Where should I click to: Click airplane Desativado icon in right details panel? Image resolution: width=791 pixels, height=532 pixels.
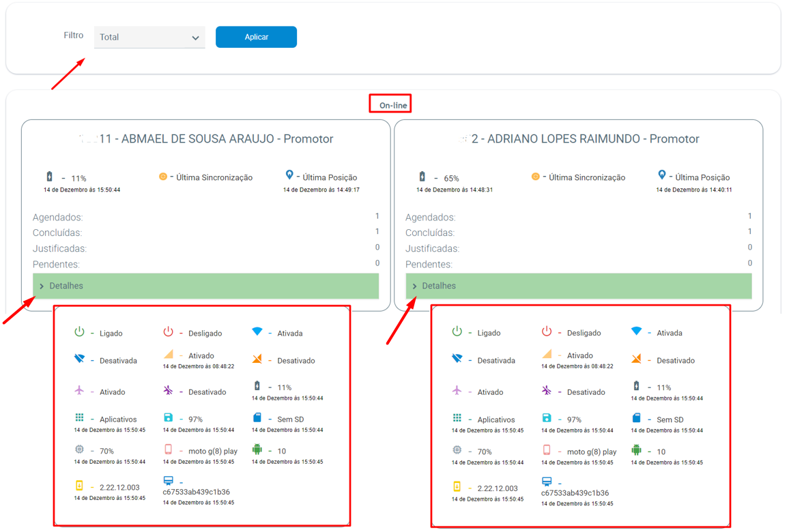click(x=547, y=390)
